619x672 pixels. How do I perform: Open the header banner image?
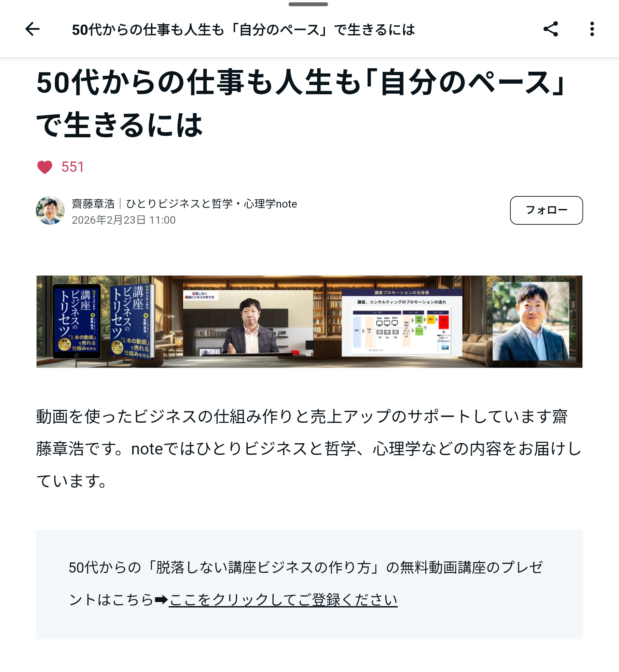point(309,321)
